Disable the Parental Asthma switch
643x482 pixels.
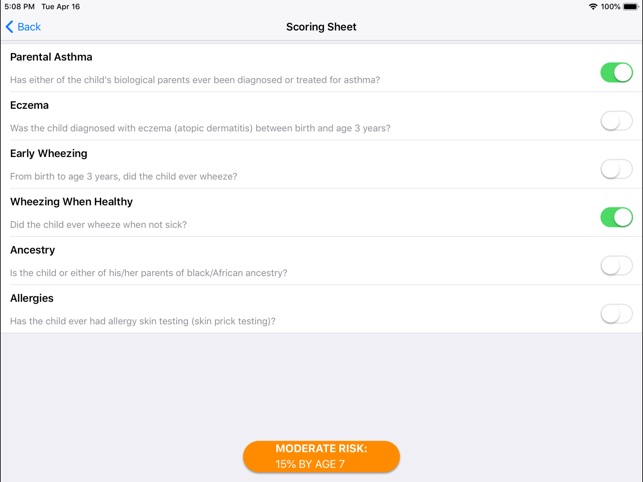(x=616, y=72)
